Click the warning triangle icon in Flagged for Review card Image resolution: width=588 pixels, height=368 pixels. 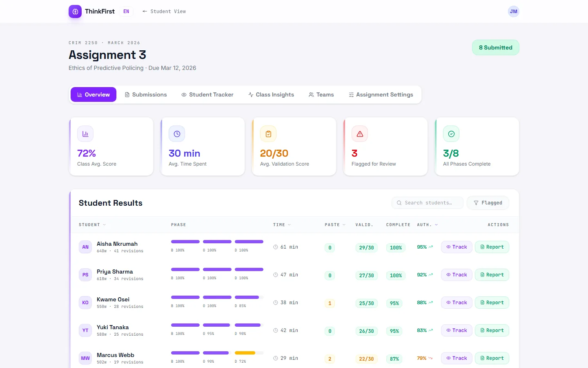click(360, 134)
